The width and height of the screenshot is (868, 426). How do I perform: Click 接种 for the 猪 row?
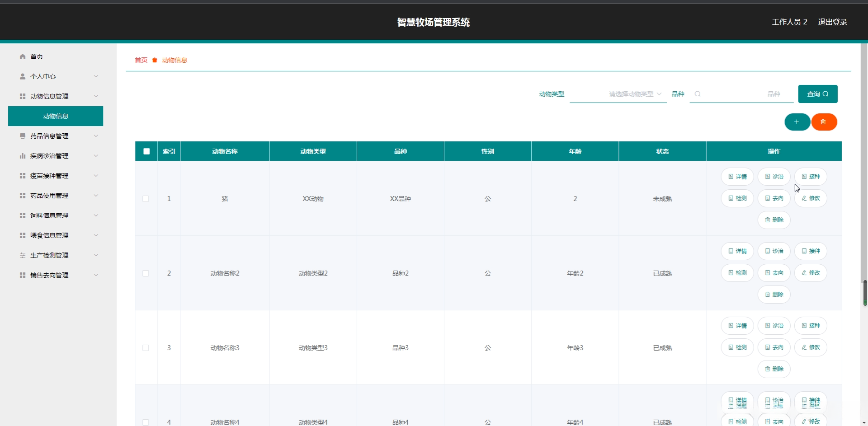tap(811, 177)
